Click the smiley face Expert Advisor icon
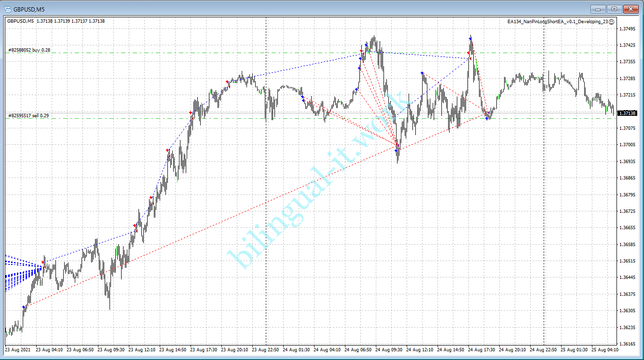 click(x=612, y=22)
